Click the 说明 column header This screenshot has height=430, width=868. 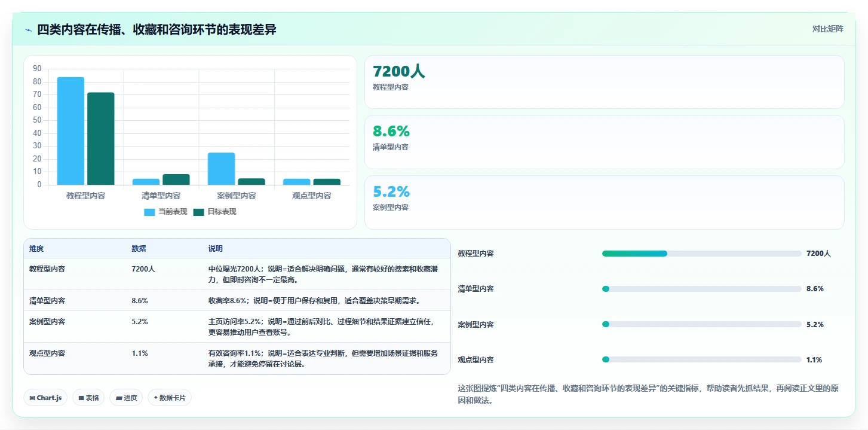[x=215, y=249]
